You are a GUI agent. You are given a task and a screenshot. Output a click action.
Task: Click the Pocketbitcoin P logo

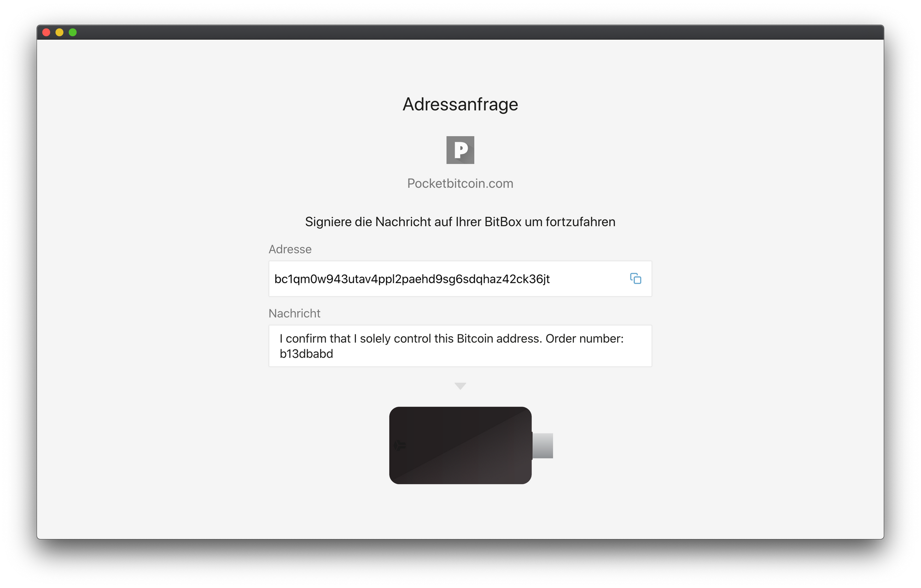tap(460, 150)
